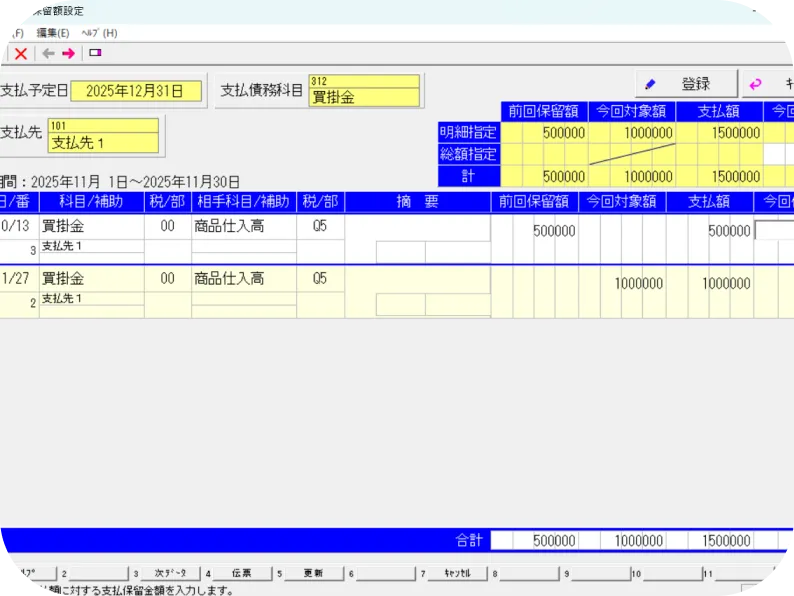This screenshot has width=794, height=596.
Task: Click the gray left arrow (previous) icon
Action: (x=47, y=54)
